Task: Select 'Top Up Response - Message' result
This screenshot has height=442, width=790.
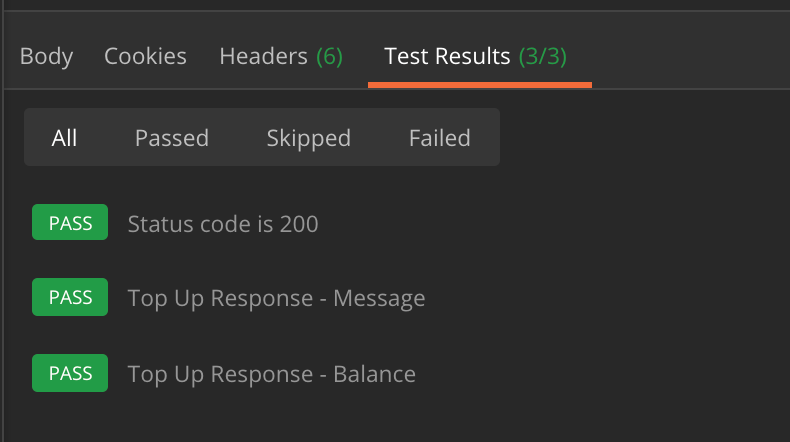Action: point(276,298)
